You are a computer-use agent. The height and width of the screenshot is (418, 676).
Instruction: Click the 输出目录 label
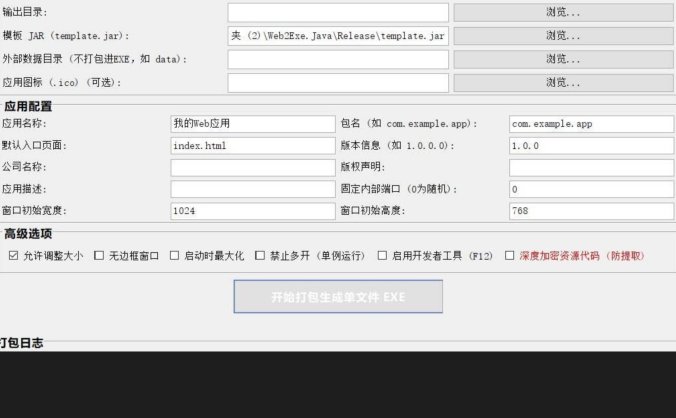point(25,12)
